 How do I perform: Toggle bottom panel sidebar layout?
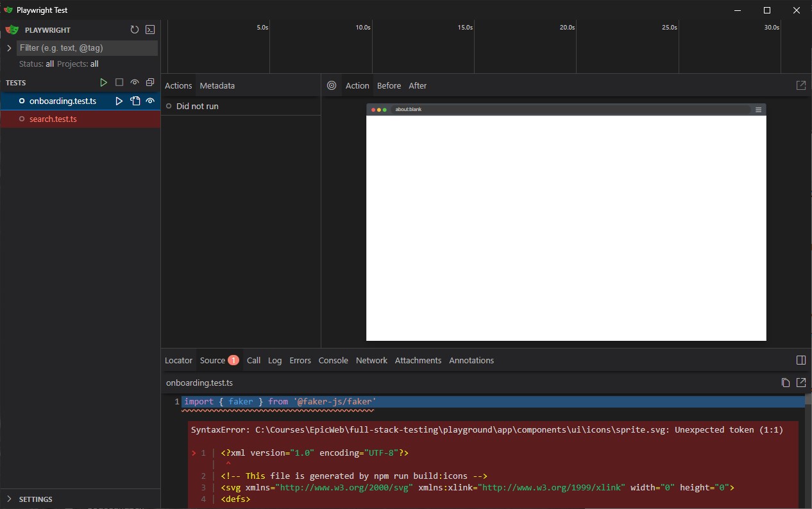coord(800,360)
